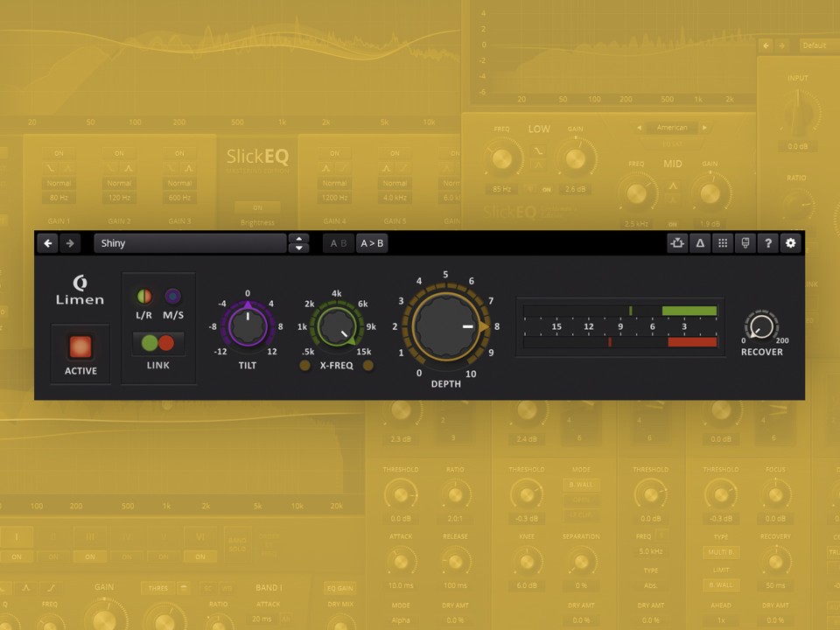Click the toolbar icon left of delta
This screenshot has height=630, width=840.
[x=677, y=243]
